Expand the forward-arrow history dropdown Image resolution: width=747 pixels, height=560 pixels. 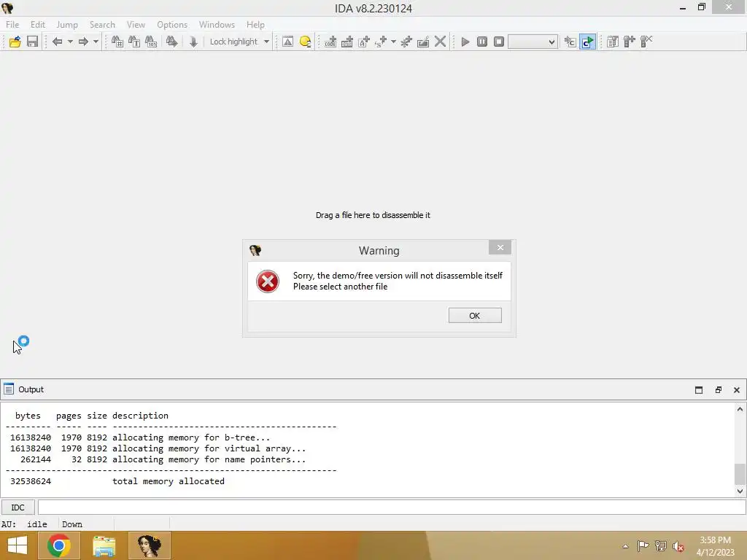[x=96, y=42]
